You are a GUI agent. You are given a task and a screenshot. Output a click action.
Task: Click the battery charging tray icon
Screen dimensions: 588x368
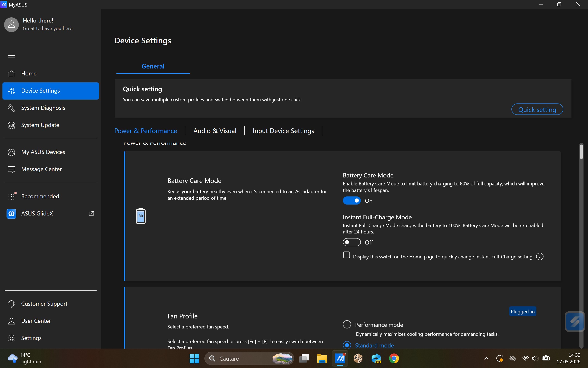pos(546,358)
